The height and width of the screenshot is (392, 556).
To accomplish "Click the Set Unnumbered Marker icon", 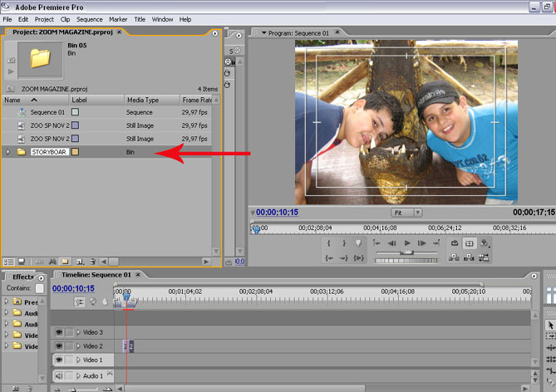I will tap(358, 243).
